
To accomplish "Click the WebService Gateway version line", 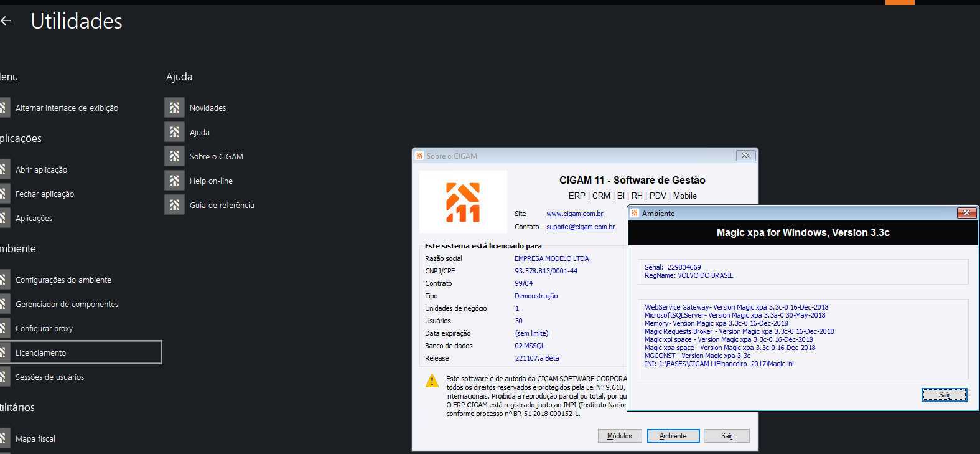I will pyautogui.click(x=737, y=307).
